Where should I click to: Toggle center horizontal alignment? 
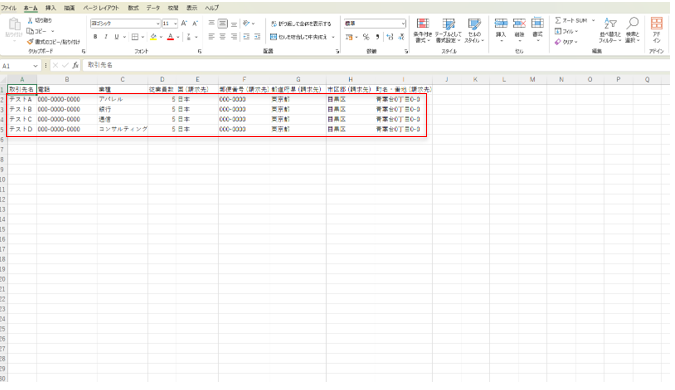(223, 37)
